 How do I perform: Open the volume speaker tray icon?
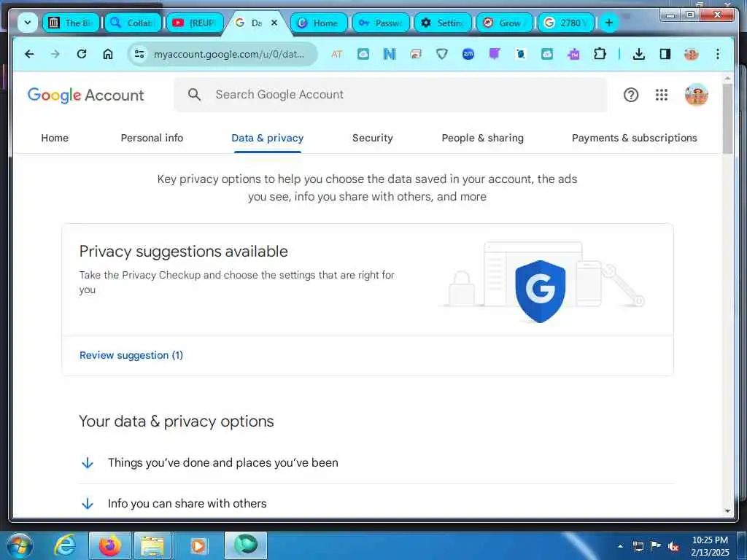673,547
